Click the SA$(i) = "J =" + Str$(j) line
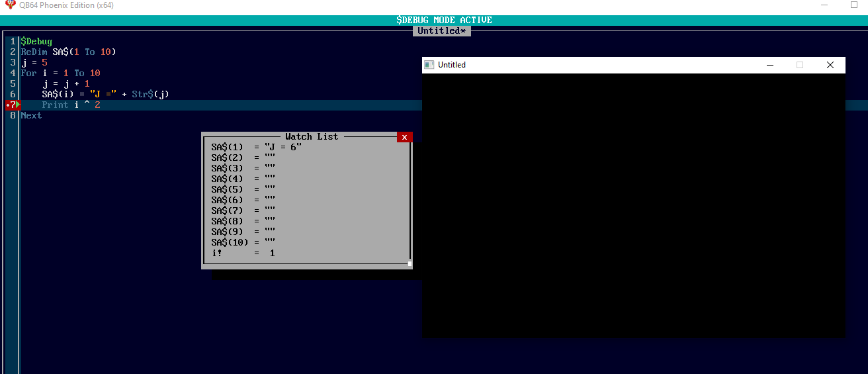The image size is (868, 374). coord(105,95)
